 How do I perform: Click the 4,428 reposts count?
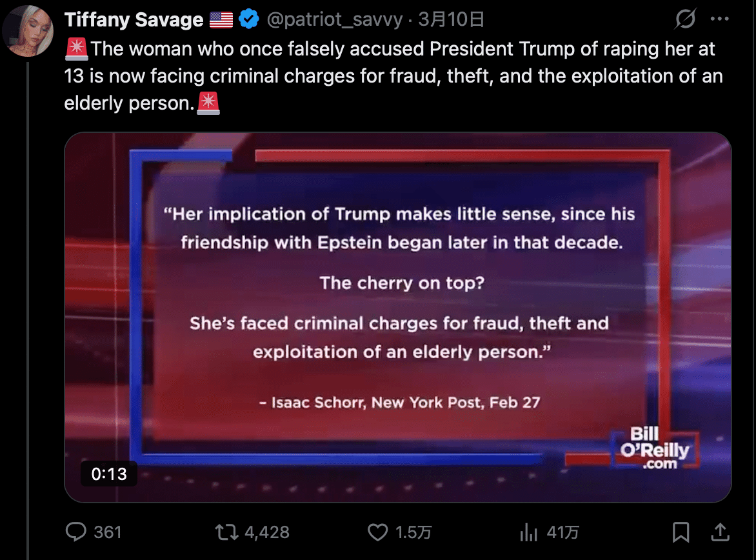(267, 532)
